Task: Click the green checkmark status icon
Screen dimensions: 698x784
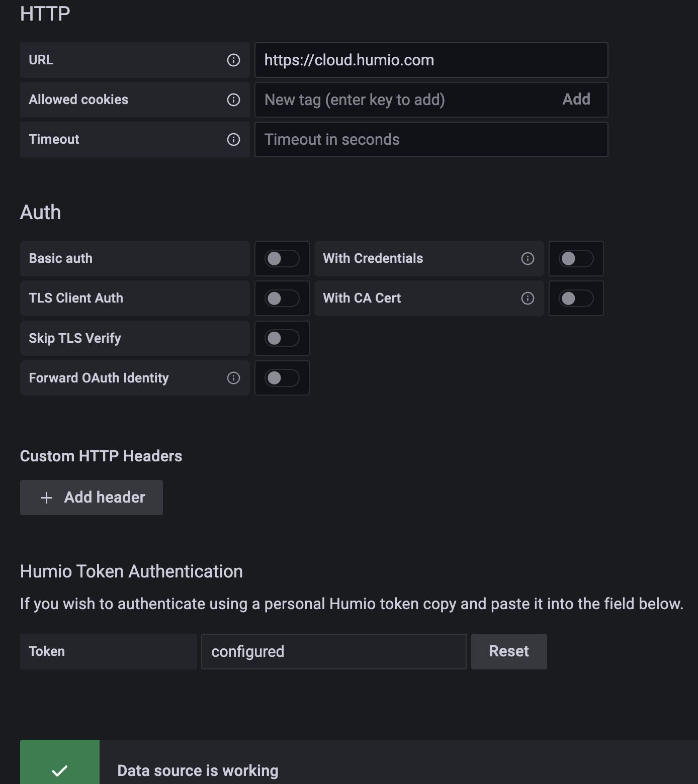Action: 59,769
